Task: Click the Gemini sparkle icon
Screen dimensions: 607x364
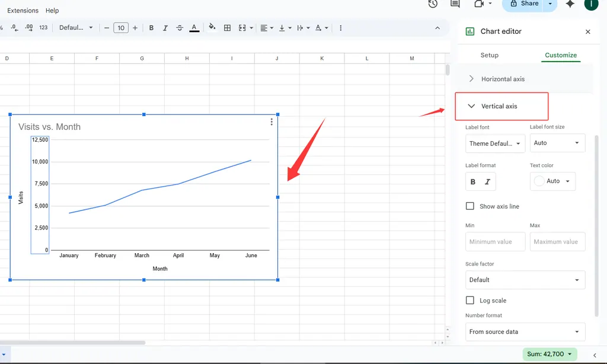Action: pyautogui.click(x=570, y=4)
